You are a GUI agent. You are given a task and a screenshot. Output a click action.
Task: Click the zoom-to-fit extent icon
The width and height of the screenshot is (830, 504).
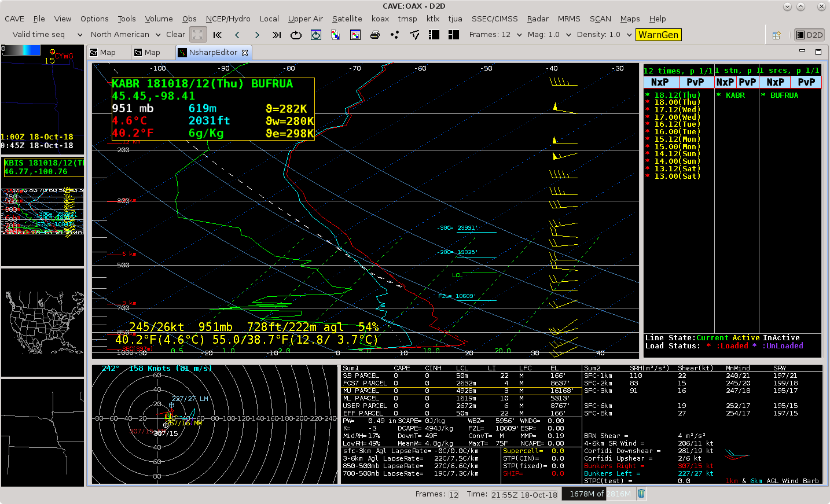pyautogui.click(x=198, y=35)
